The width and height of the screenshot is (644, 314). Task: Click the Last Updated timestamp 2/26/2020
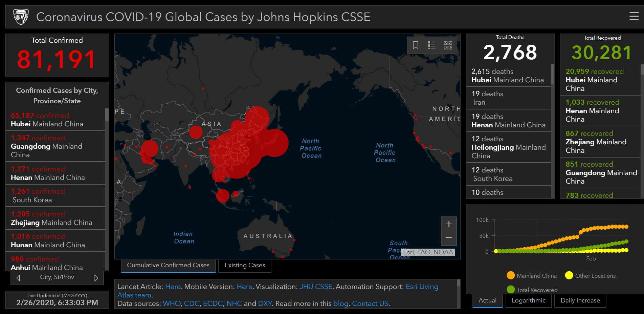tap(57, 302)
